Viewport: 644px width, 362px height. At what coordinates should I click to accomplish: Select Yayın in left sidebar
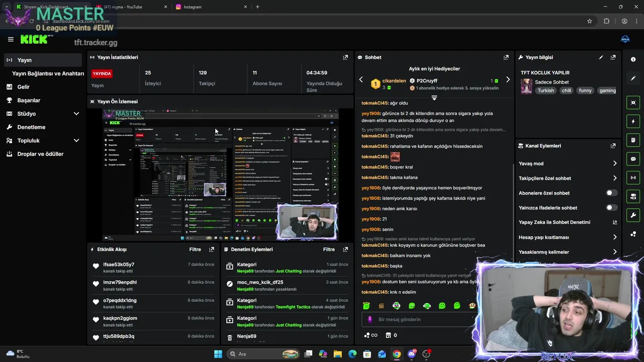point(43,60)
